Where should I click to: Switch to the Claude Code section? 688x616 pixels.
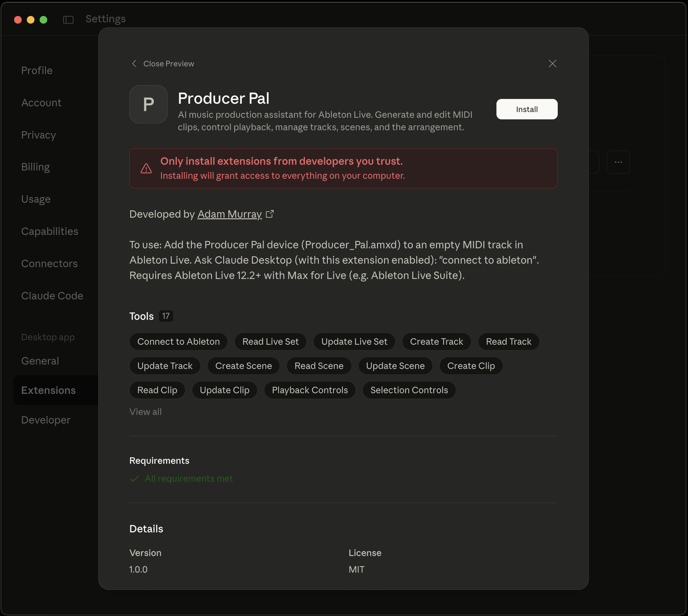(x=52, y=296)
